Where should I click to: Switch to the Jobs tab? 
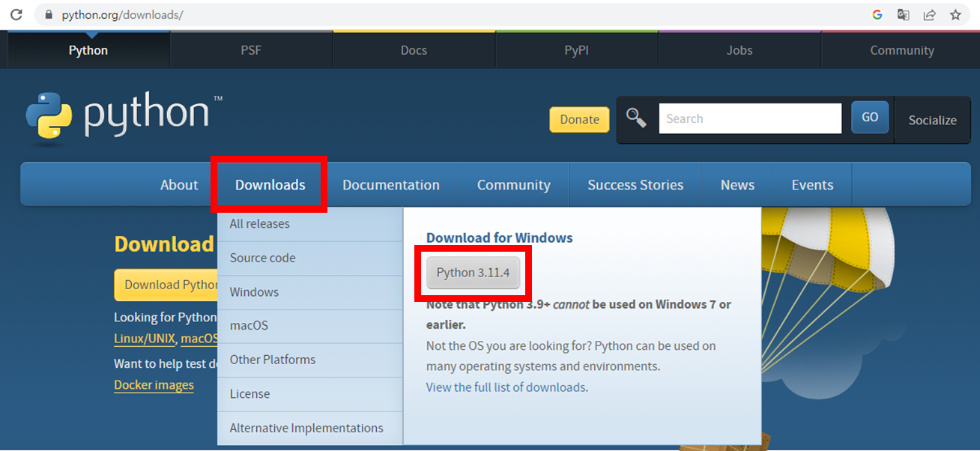click(739, 50)
